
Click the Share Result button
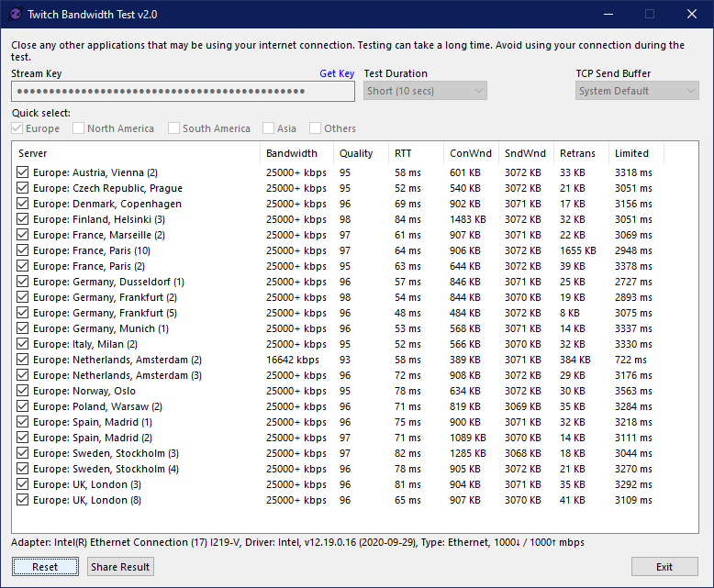coord(120,567)
